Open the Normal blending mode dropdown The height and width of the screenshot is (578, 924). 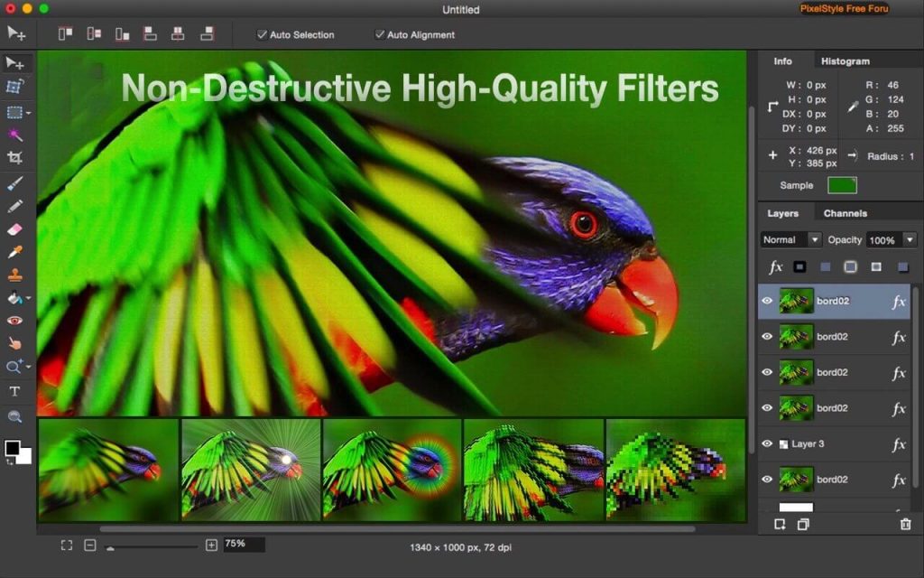click(789, 239)
